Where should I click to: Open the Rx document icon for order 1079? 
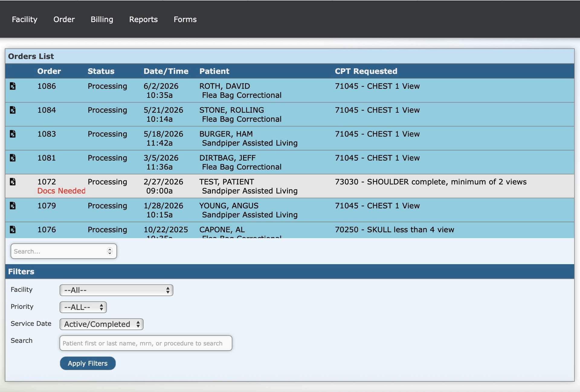click(13, 206)
